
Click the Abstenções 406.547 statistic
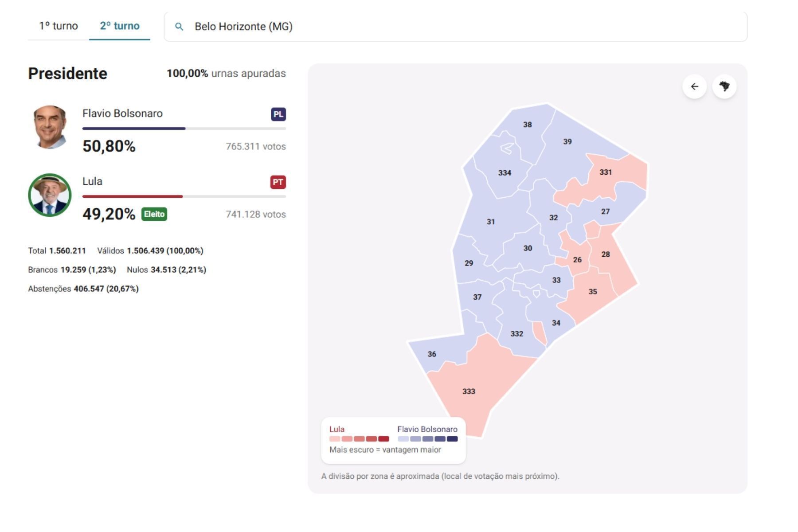coord(83,289)
